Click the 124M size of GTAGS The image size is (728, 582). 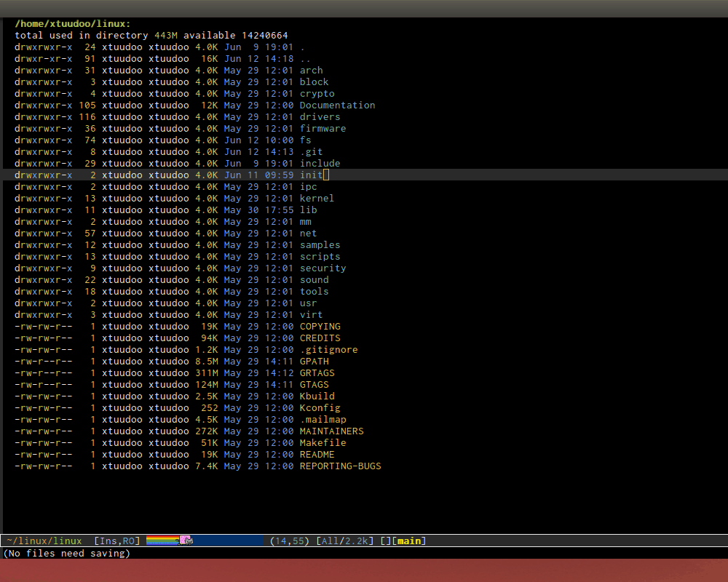point(207,384)
